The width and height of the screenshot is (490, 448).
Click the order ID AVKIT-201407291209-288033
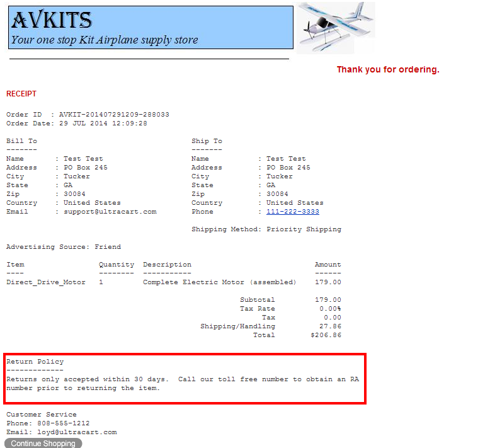click(x=114, y=115)
